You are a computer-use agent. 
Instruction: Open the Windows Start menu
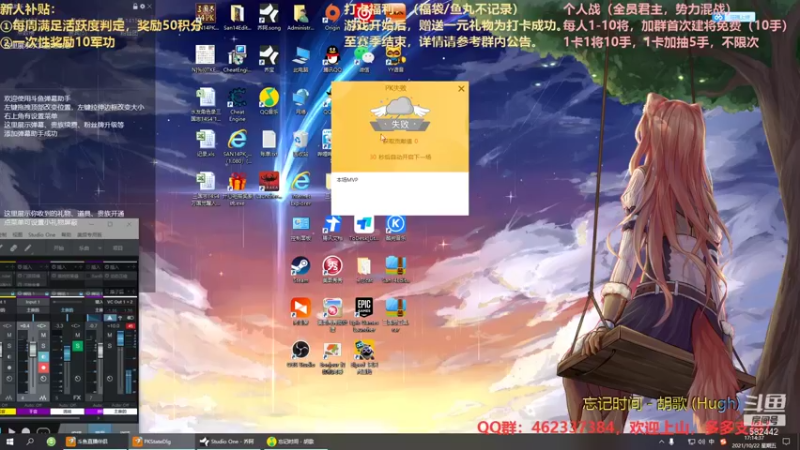9,441
